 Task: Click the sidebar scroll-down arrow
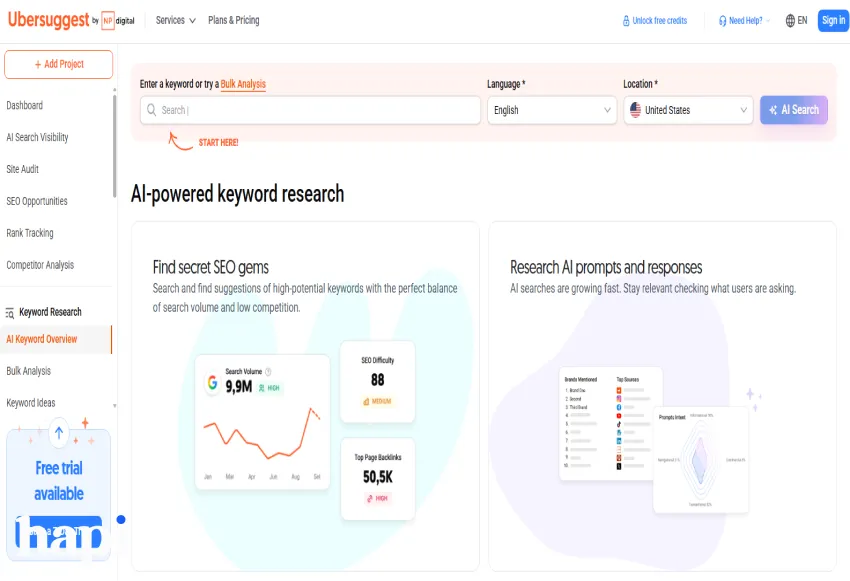pyautogui.click(x=114, y=405)
